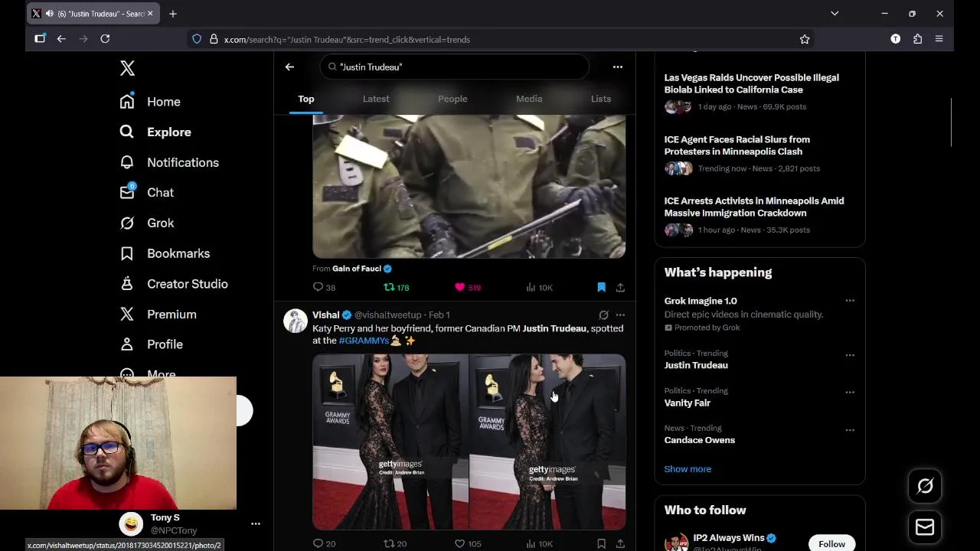Open search options three-dot menu
Viewport: 980px width, 551px height.
pyautogui.click(x=618, y=67)
